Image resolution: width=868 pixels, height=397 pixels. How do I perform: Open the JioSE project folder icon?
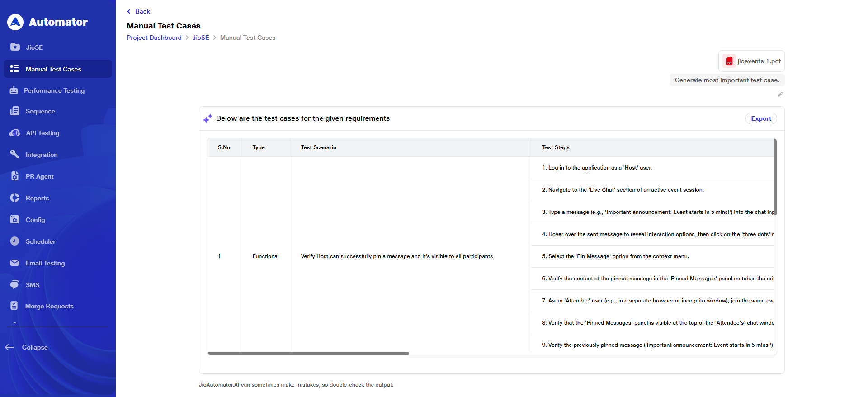[15, 47]
